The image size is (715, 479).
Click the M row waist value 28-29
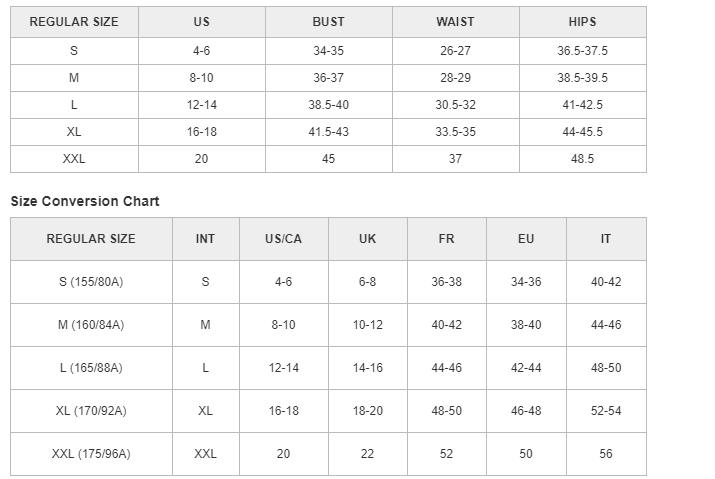455,78
